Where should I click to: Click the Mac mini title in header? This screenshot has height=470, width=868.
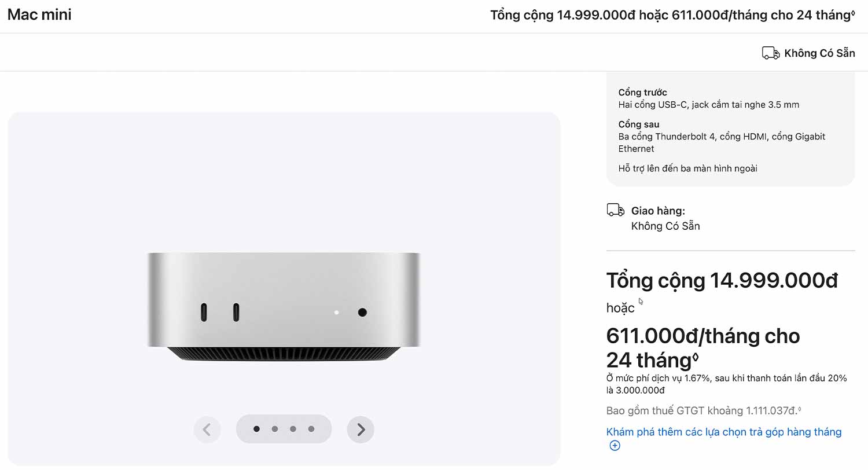coord(39,15)
